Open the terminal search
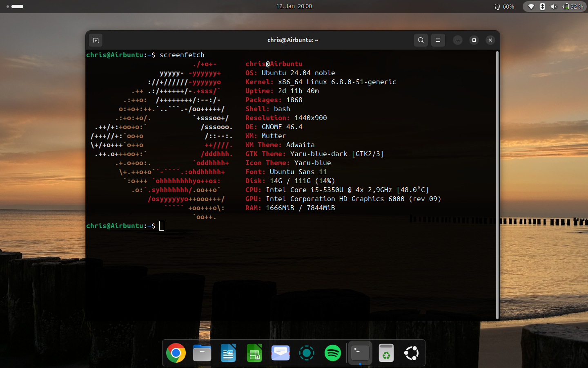This screenshot has height=368, width=588. coord(421,40)
